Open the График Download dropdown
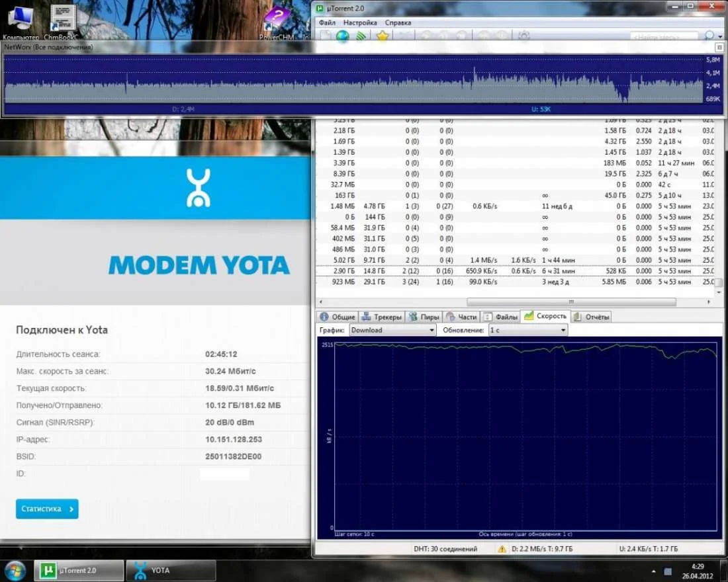 click(392, 330)
